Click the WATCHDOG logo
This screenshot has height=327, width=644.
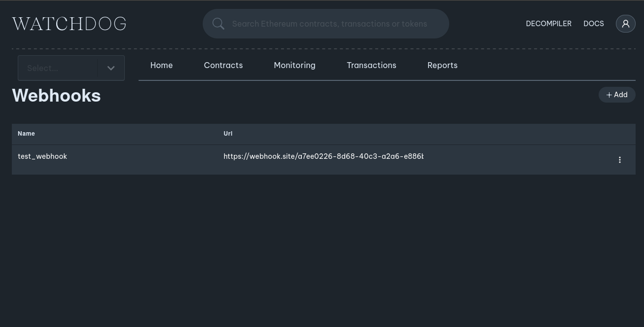click(x=69, y=24)
